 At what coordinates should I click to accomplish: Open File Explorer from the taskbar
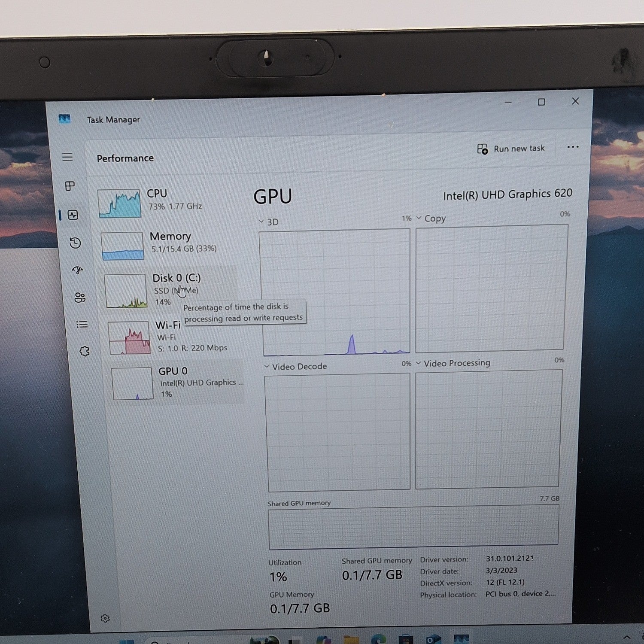pos(351,640)
